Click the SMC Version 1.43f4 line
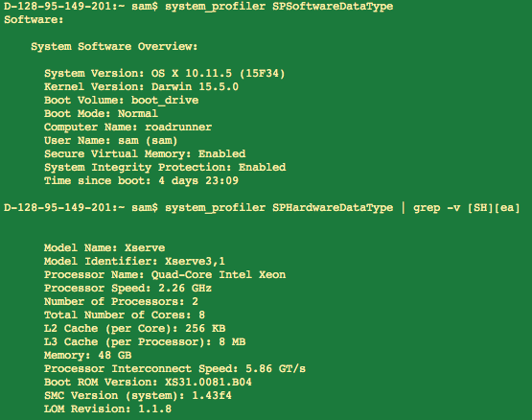Image resolution: width=532 pixels, height=420 pixels. [138, 396]
